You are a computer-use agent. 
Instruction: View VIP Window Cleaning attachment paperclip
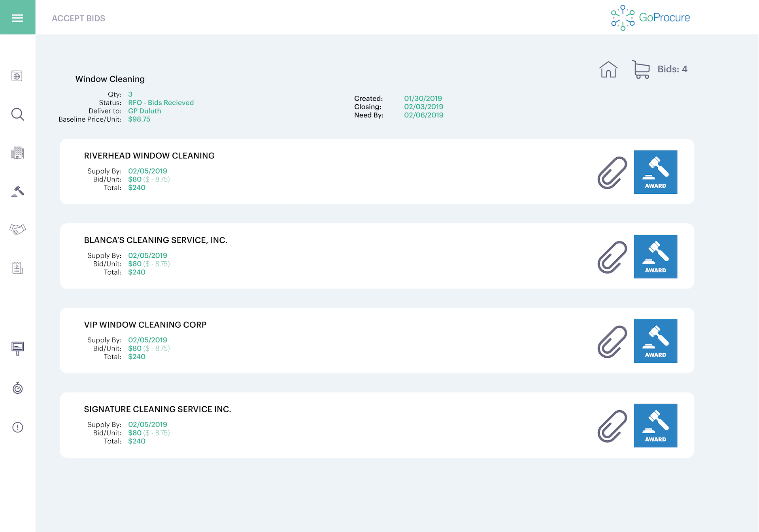click(612, 342)
